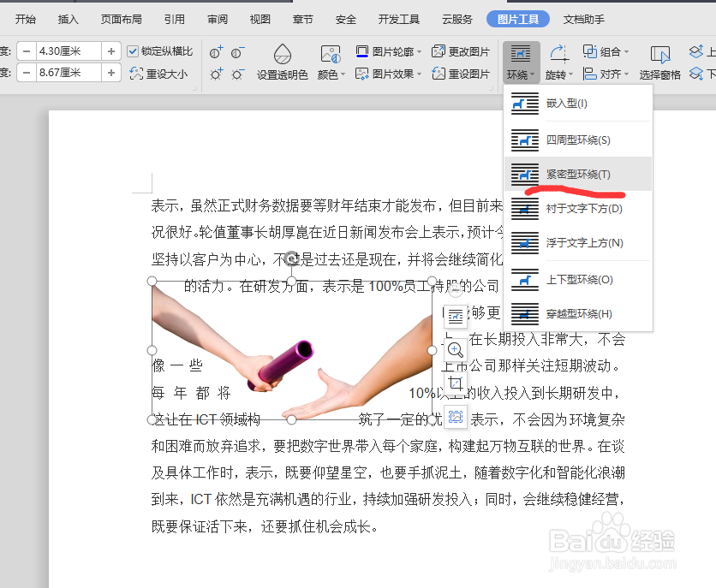Switch to the 视图 tab

(260, 19)
